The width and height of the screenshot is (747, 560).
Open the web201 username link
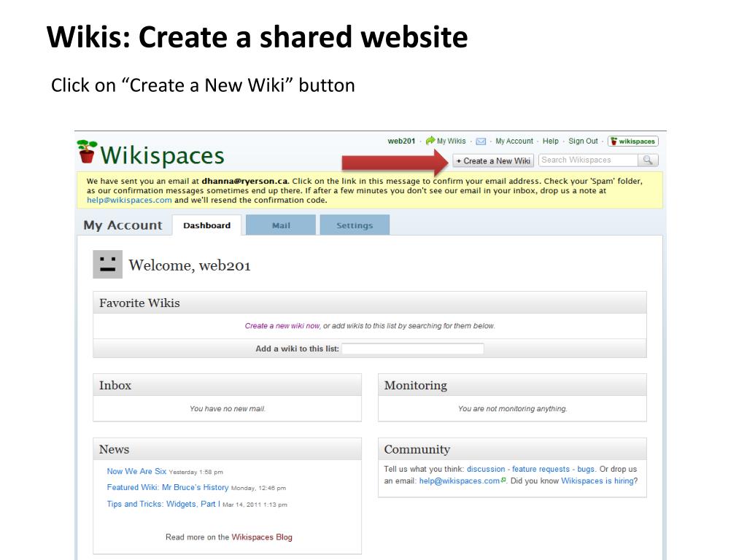tap(401, 141)
